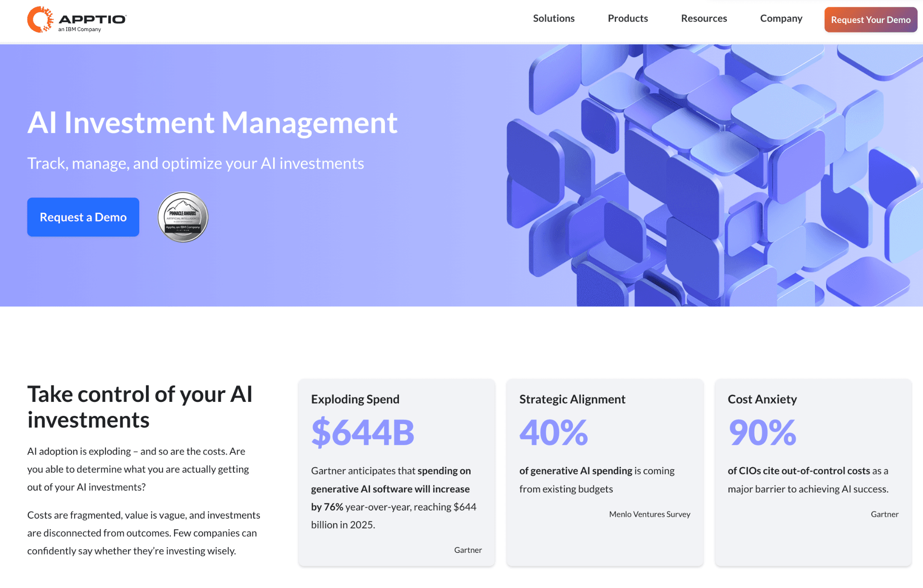This screenshot has height=588, width=923.
Task: Click the blue Request a Demo button
Action: coord(83,217)
